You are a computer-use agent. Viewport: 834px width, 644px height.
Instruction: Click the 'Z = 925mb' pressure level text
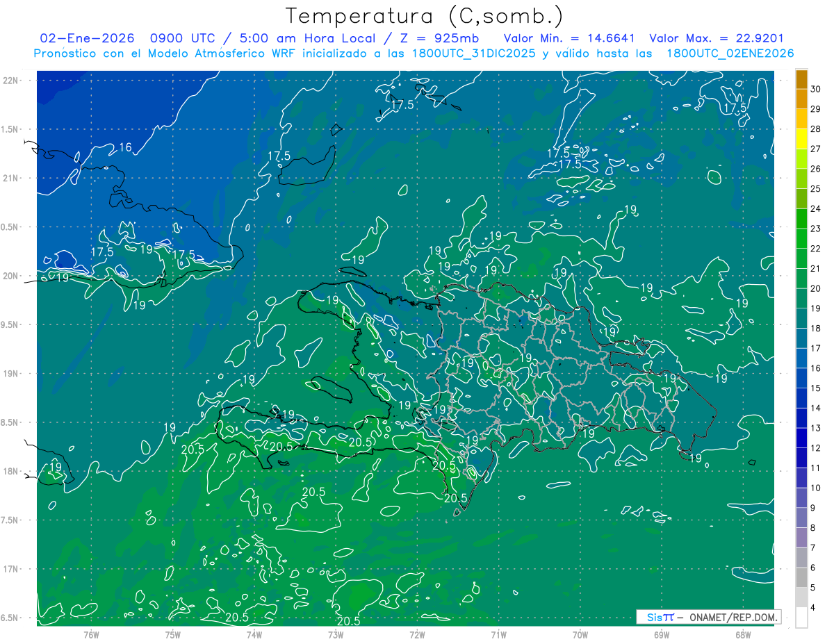tap(436, 38)
